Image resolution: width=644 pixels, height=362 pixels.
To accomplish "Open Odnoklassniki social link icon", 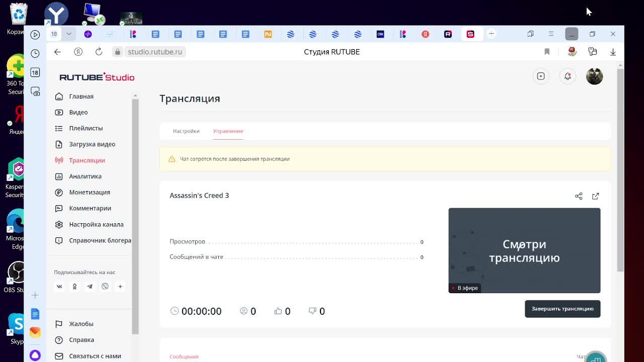I will (x=74, y=286).
